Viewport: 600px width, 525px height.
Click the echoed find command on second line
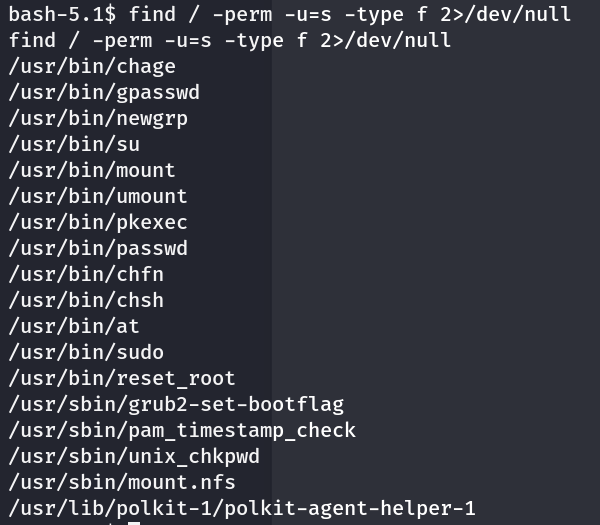tap(230, 40)
